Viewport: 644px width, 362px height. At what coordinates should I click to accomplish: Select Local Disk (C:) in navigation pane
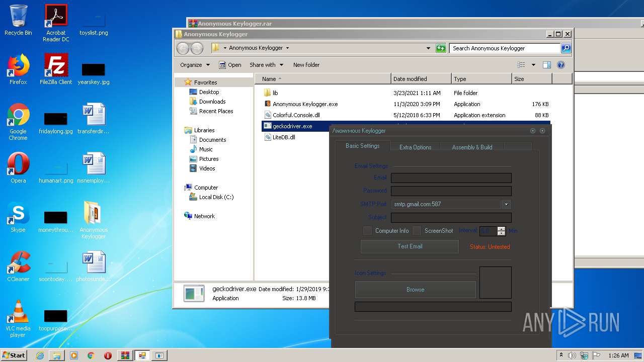click(216, 197)
